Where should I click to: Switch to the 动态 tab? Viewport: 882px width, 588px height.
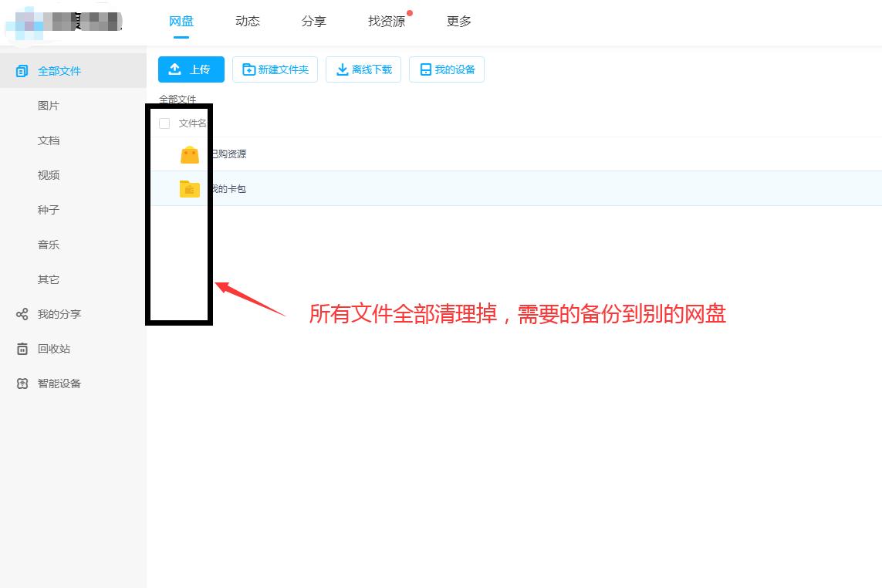(x=247, y=22)
